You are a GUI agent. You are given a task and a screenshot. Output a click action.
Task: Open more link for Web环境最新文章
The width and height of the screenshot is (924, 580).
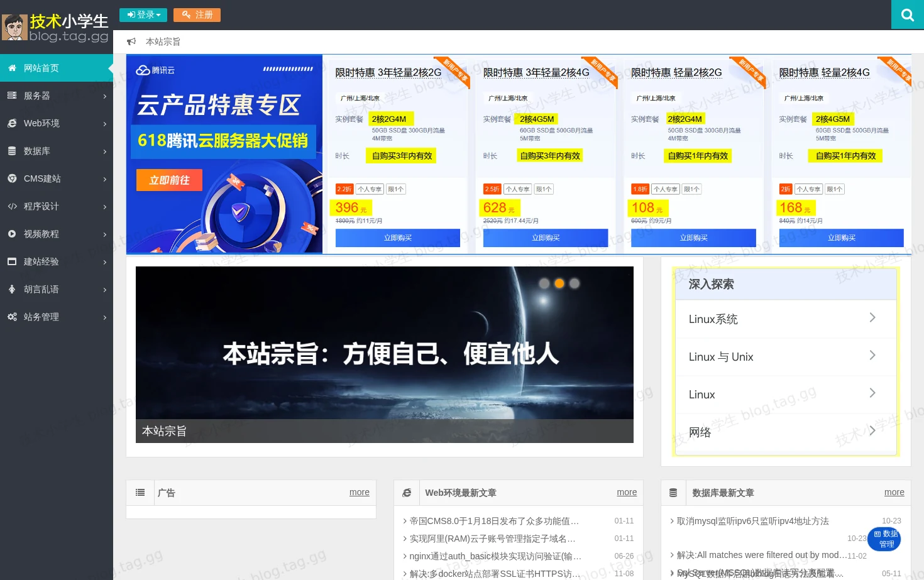[627, 492]
